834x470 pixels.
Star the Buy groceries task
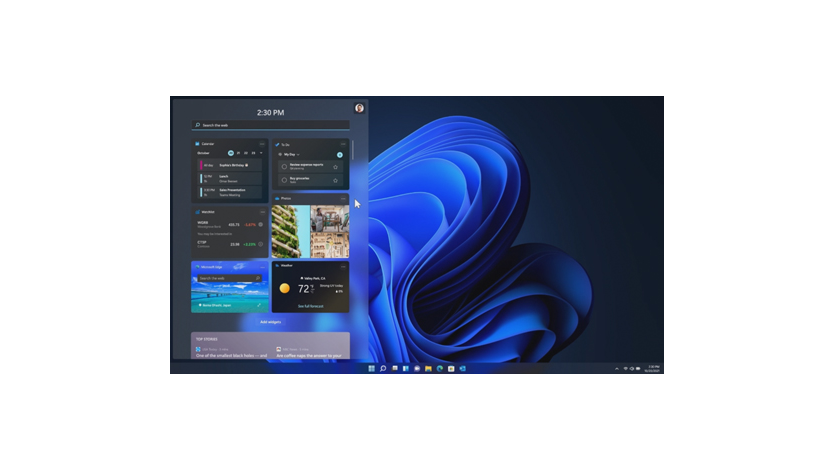tap(336, 180)
